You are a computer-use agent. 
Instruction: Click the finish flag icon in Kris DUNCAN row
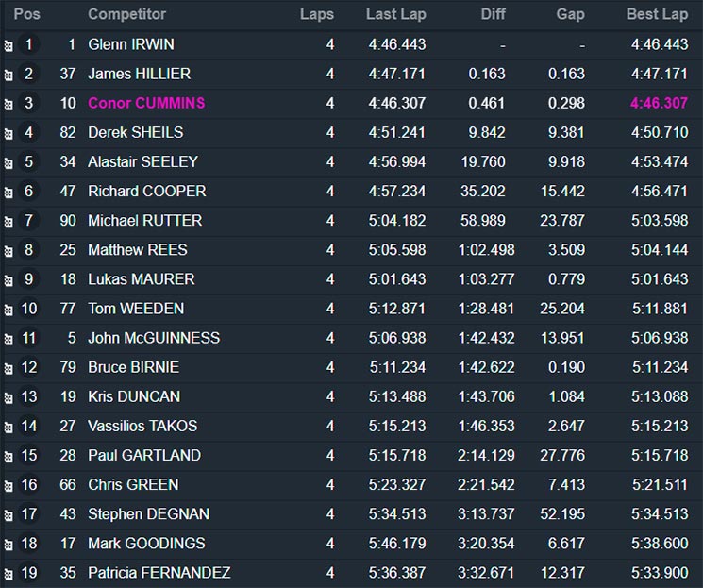coord(8,398)
